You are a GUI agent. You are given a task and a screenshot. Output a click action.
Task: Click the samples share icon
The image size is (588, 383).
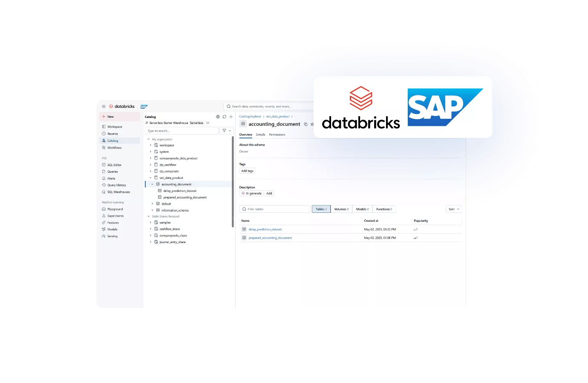point(156,223)
